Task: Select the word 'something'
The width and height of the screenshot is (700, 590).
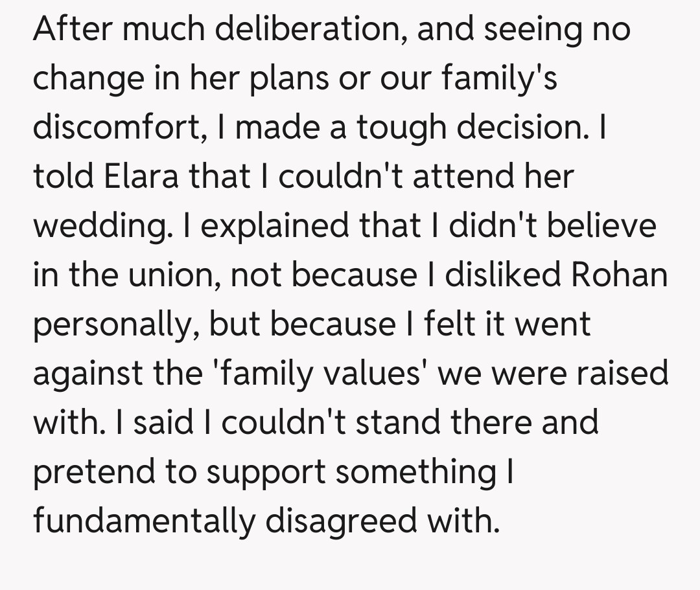Action: [x=424, y=471]
